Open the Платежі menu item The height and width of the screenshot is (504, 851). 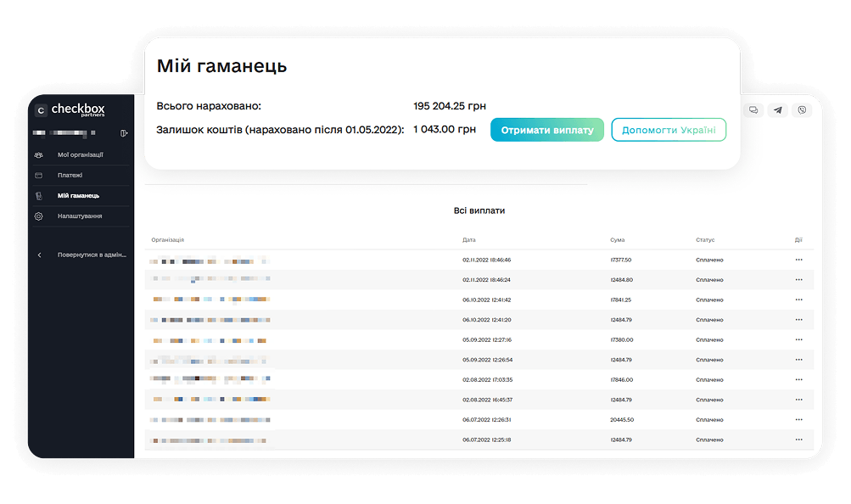click(x=70, y=176)
